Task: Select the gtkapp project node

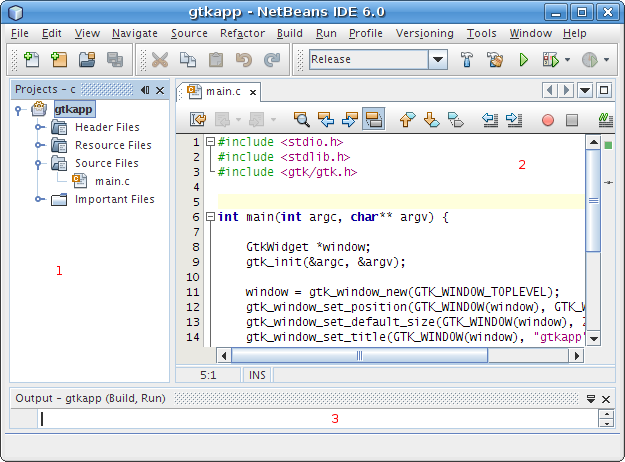Action: (74, 109)
